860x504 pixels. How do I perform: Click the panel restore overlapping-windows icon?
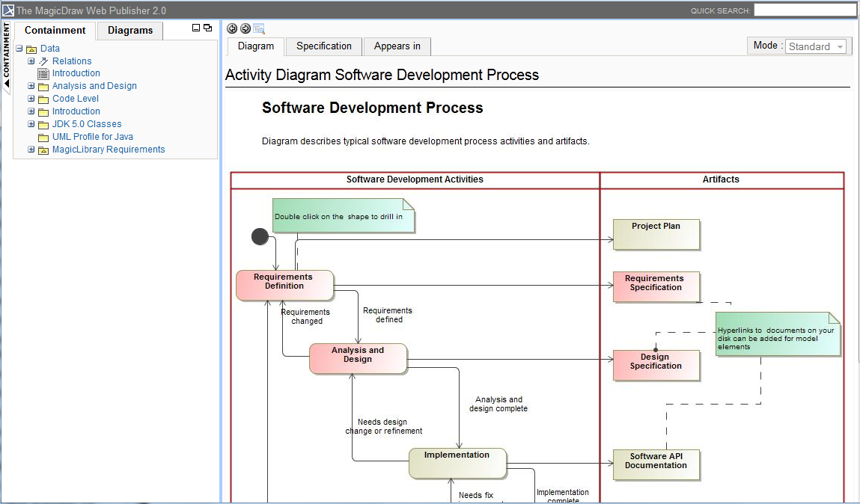(x=207, y=28)
